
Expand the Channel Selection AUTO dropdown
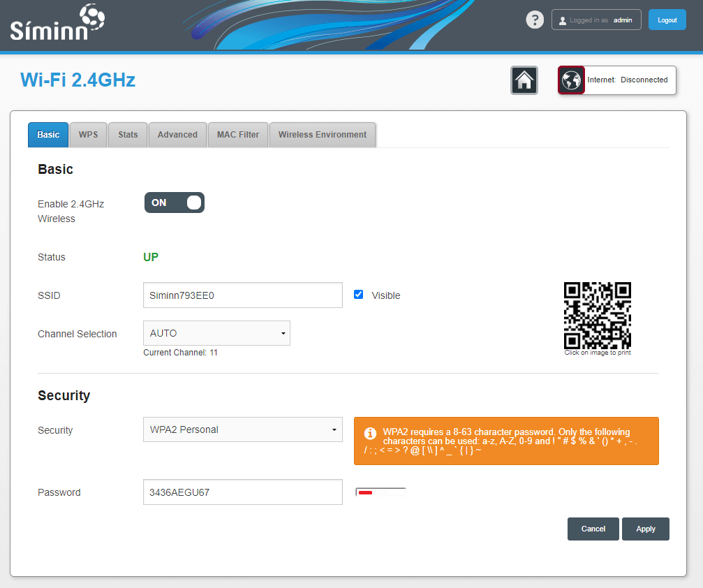tap(216, 333)
